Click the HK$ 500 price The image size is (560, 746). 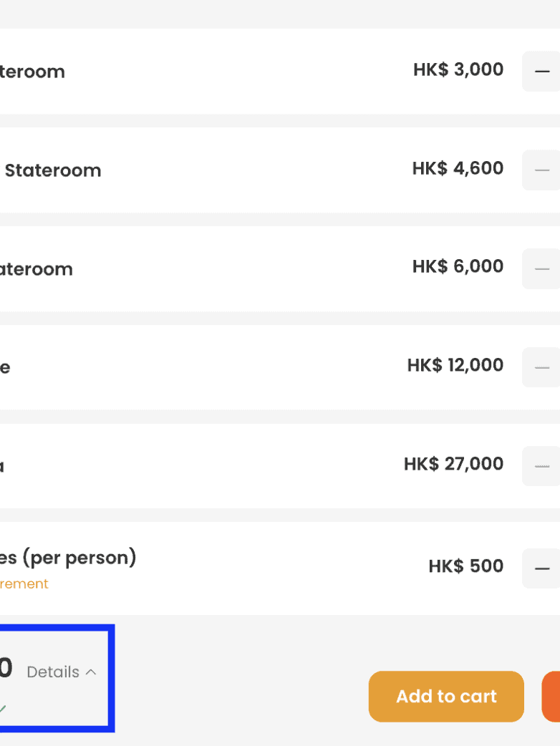click(x=466, y=566)
